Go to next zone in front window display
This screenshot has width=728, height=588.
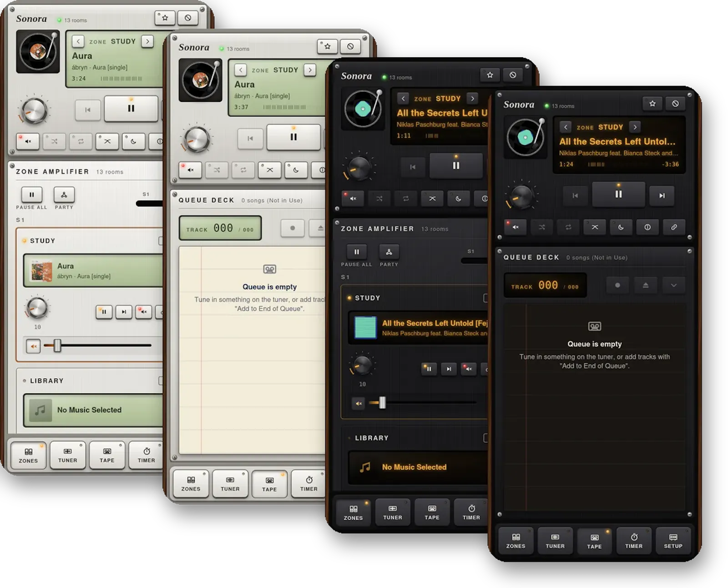tap(635, 127)
